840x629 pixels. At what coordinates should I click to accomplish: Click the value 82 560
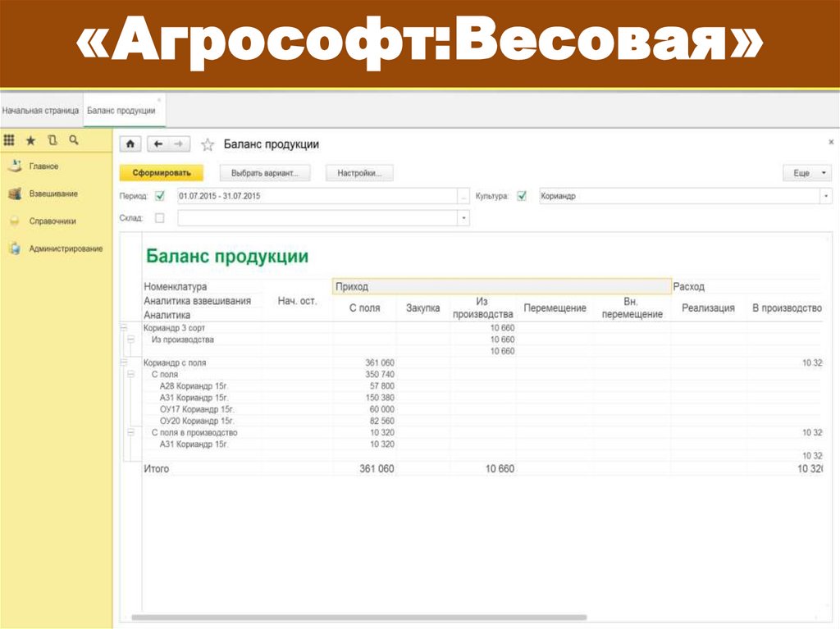(x=382, y=422)
